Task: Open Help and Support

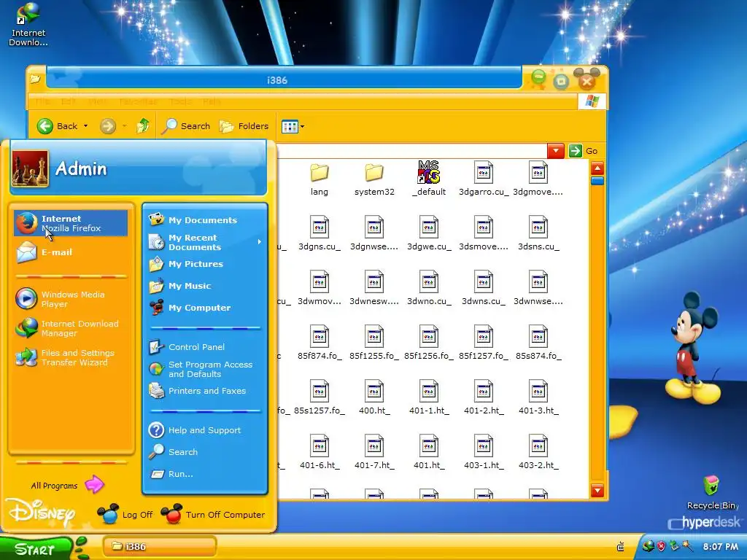Action: pyautogui.click(x=205, y=430)
